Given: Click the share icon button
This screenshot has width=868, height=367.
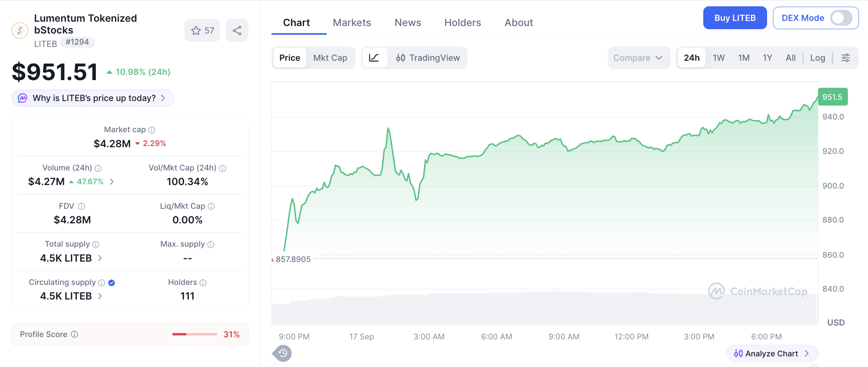Looking at the screenshot, I should click(237, 30).
